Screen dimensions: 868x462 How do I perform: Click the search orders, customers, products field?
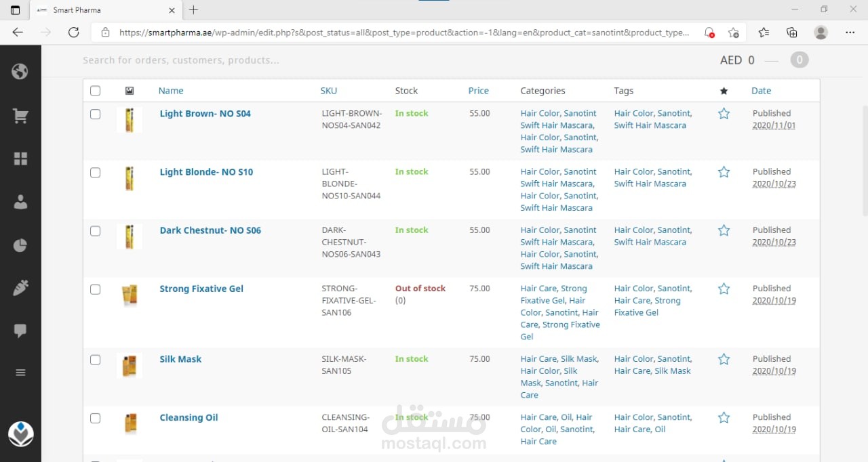181,60
